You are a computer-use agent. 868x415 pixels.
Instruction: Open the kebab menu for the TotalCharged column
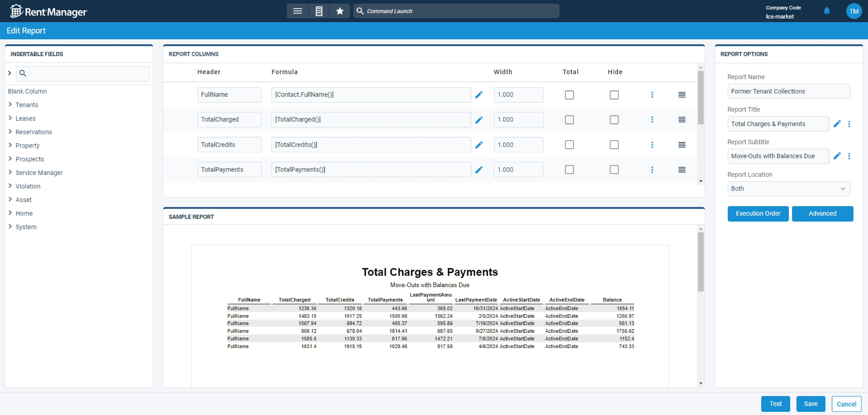coord(652,120)
